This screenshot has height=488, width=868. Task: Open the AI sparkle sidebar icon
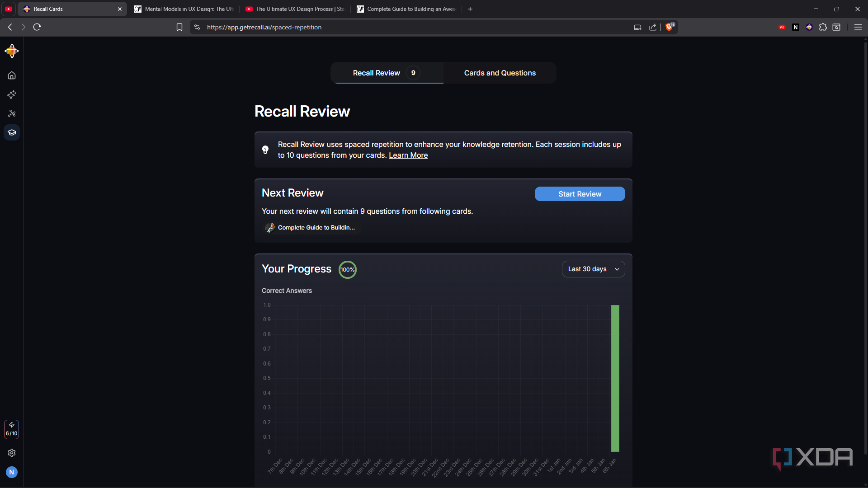click(x=12, y=94)
